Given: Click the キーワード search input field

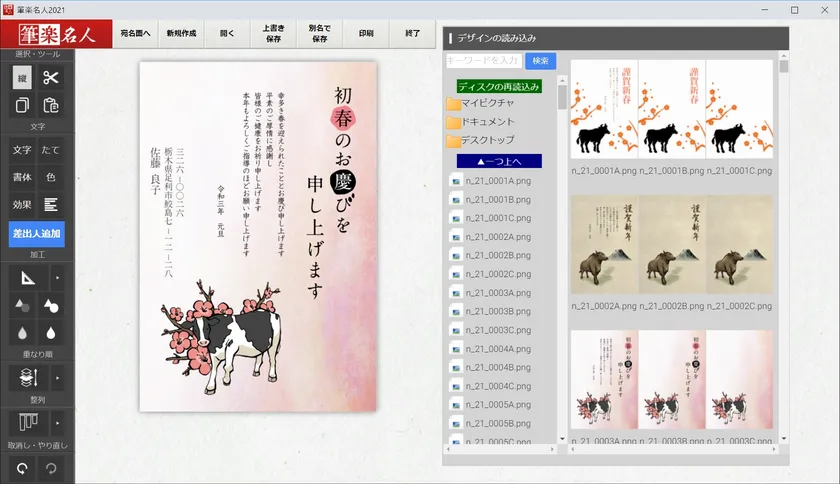Looking at the screenshot, I should click(484, 61).
